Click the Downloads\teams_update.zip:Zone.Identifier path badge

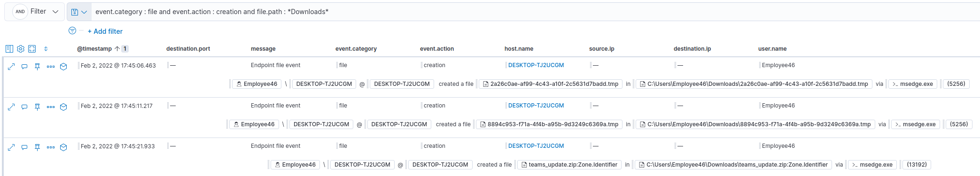733,165
